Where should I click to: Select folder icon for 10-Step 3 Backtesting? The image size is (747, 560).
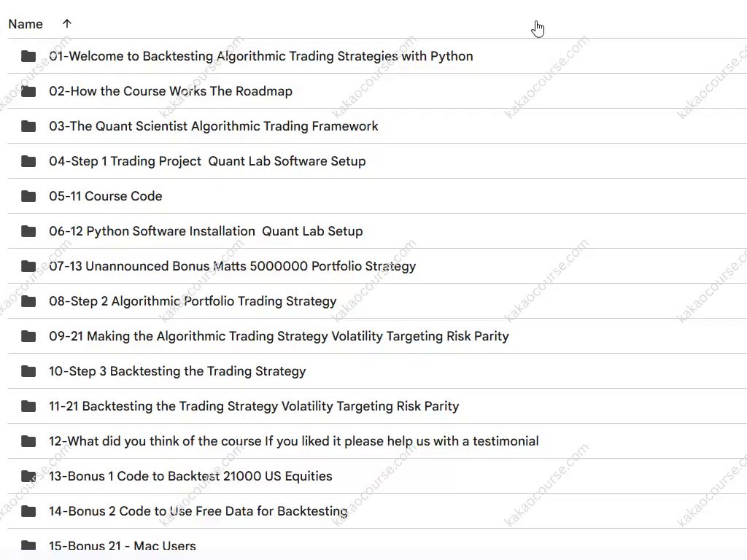28,371
